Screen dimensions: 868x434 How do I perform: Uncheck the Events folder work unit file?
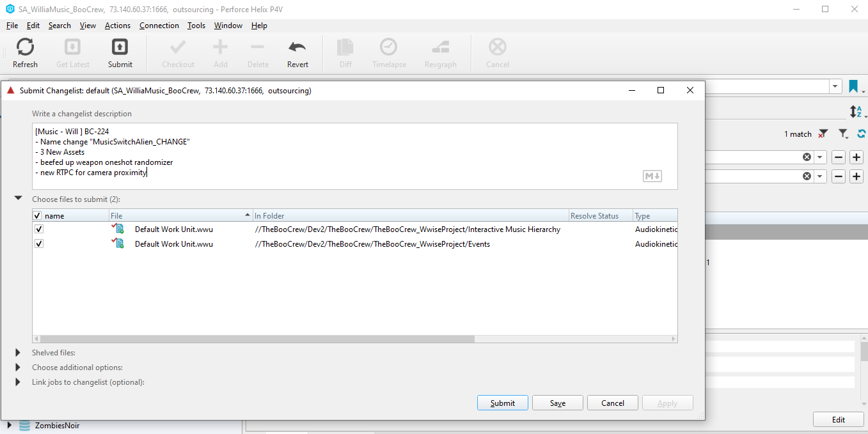point(38,244)
